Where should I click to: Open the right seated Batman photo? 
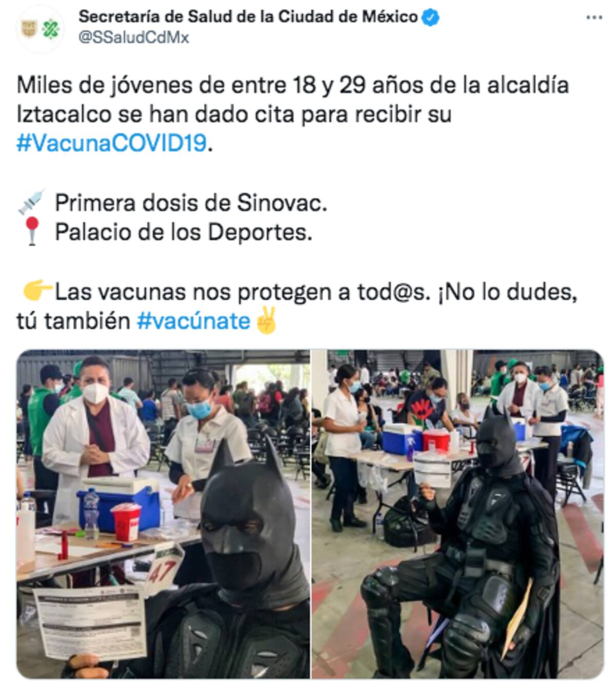coord(457,514)
